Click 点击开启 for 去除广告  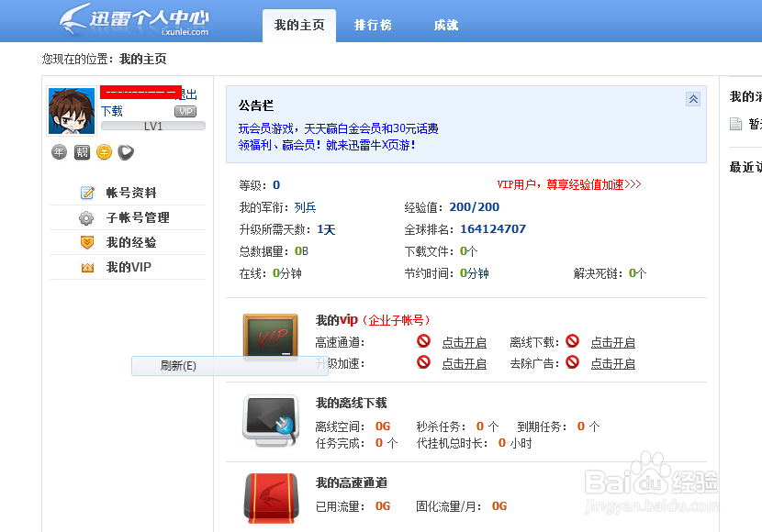click(612, 363)
